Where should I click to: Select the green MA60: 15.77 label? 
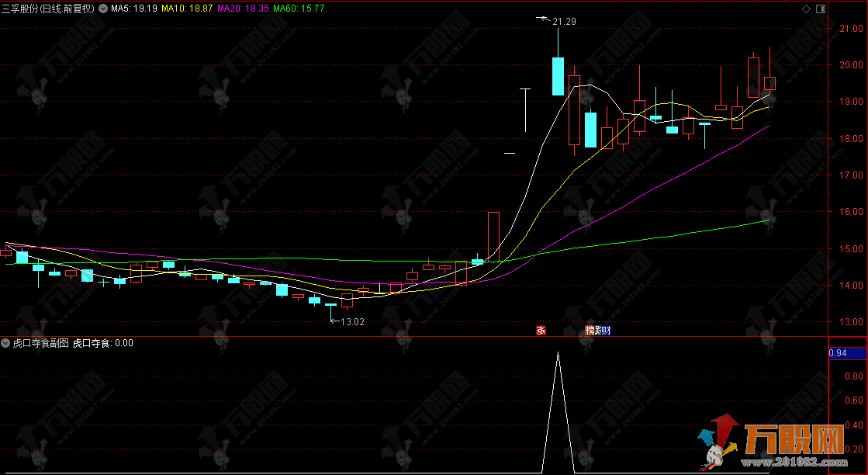click(x=299, y=9)
